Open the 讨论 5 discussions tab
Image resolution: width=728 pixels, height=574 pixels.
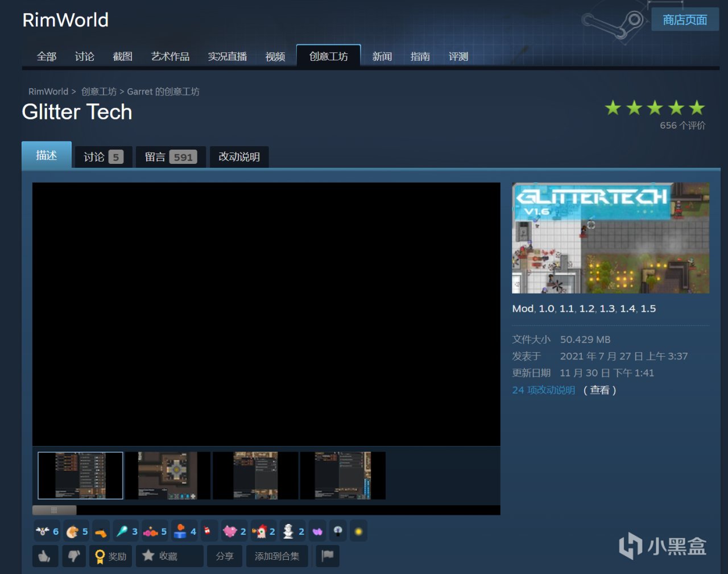(104, 157)
